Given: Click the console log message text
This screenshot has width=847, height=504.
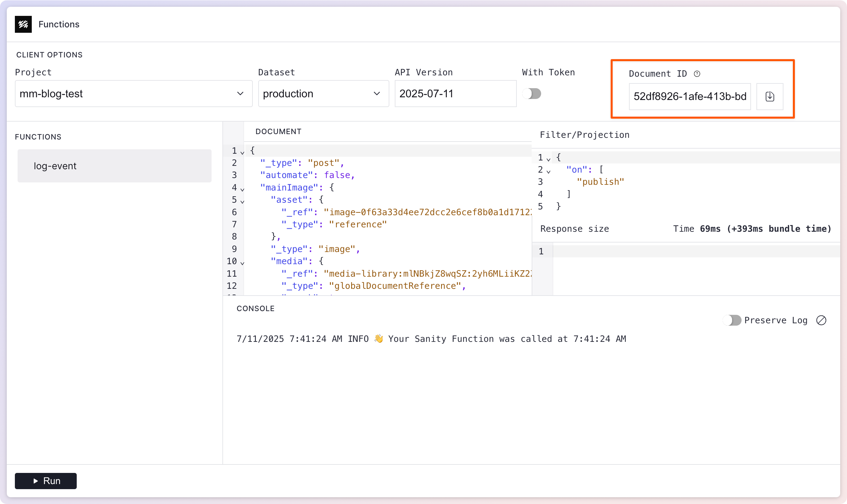Looking at the screenshot, I should (431, 338).
